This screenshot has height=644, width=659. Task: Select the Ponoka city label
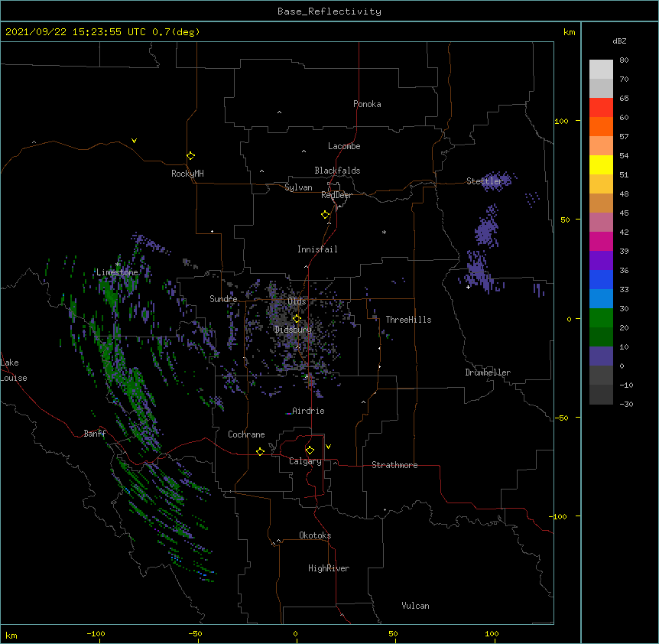click(x=367, y=104)
